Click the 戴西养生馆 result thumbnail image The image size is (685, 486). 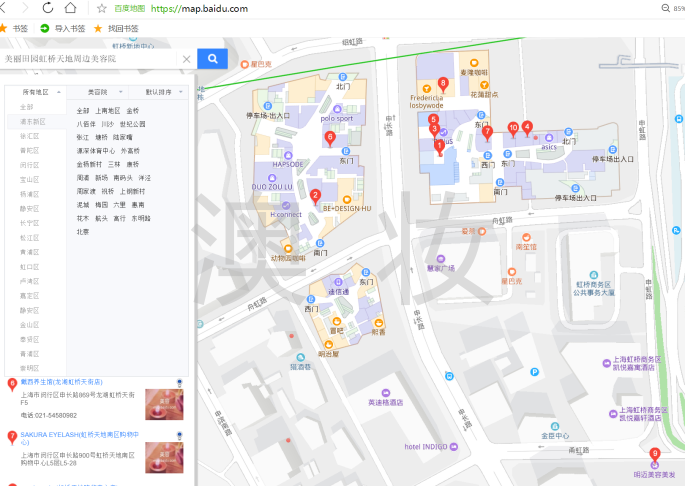(x=164, y=404)
